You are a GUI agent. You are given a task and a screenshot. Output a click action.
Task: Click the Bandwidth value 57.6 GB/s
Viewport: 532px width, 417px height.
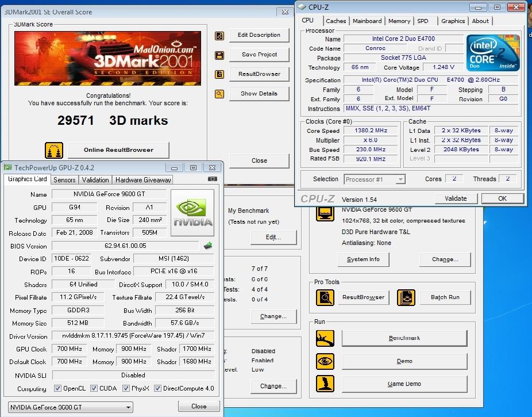(185, 323)
